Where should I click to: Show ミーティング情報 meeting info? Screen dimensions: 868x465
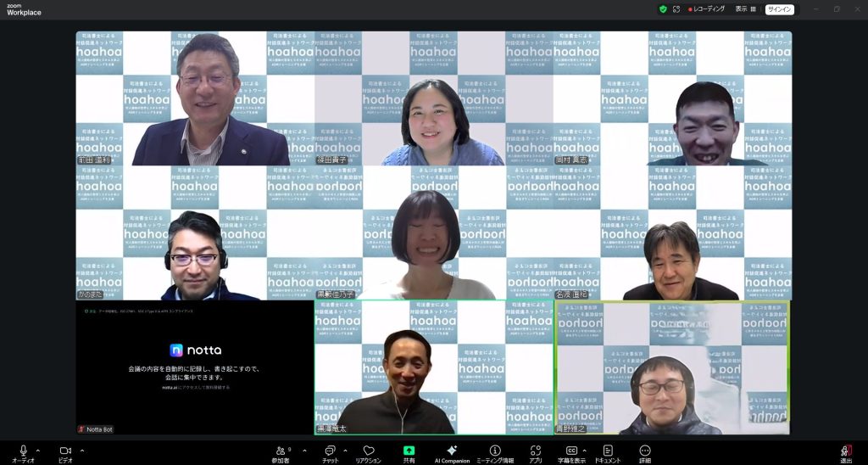(495, 451)
